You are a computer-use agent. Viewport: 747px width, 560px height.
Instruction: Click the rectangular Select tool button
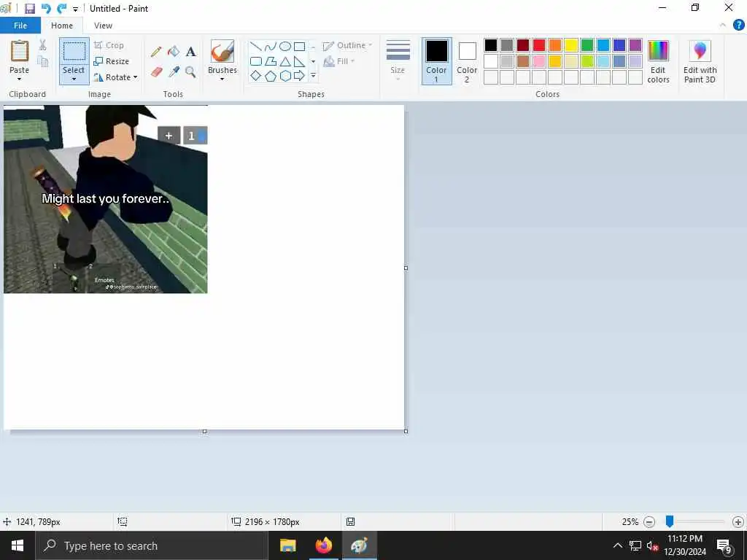point(74,52)
